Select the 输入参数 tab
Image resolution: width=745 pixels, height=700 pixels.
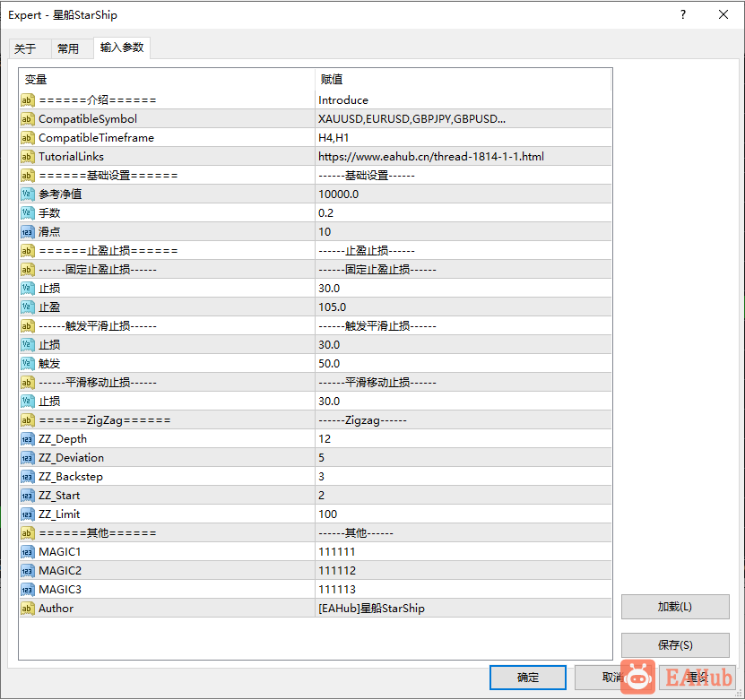click(122, 48)
